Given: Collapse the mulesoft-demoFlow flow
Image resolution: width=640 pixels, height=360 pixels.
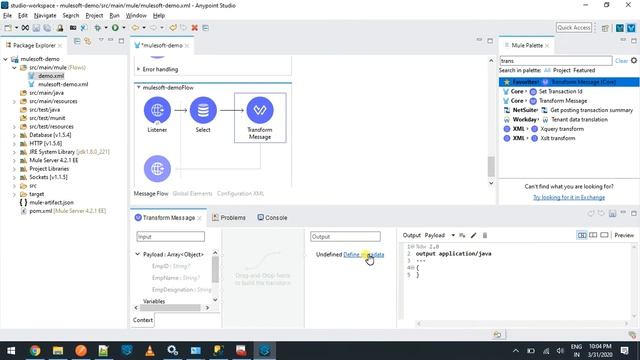Looking at the screenshot, I should point(138,87).
